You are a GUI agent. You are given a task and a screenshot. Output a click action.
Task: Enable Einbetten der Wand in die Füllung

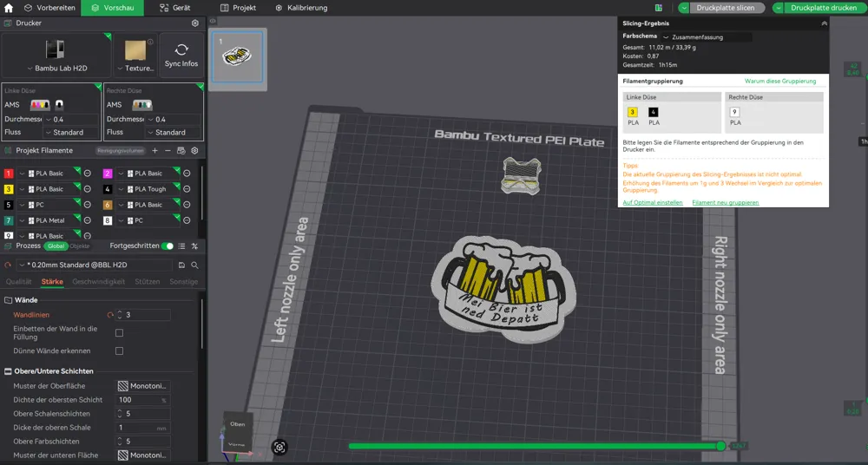pyautogui.click(x=119, y=332)
